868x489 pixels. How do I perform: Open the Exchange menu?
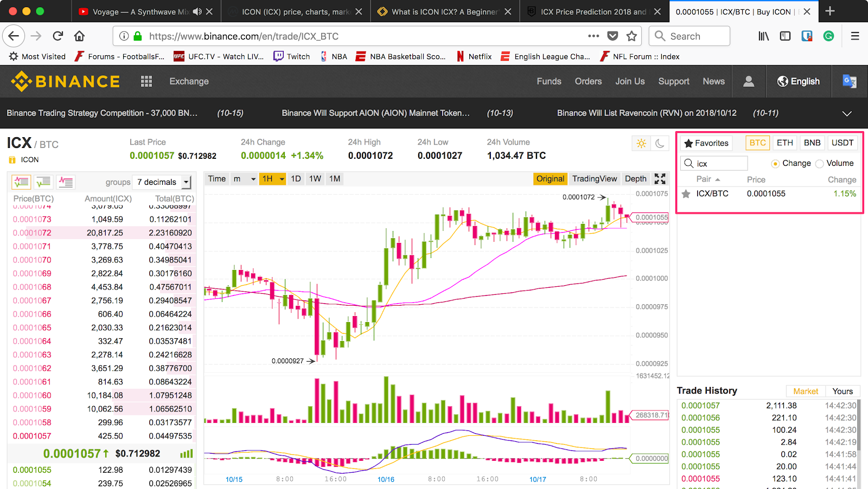(x=189, y=81)
